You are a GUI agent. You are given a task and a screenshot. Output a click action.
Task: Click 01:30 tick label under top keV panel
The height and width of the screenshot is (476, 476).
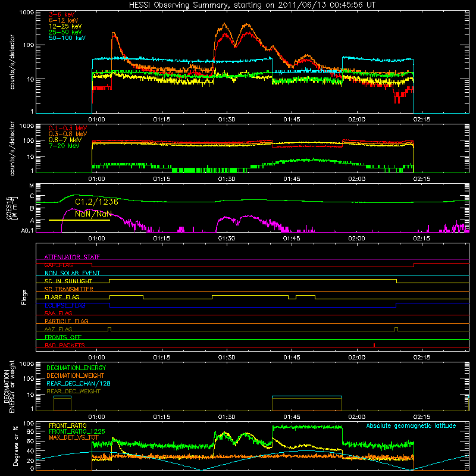click(227, 120)
